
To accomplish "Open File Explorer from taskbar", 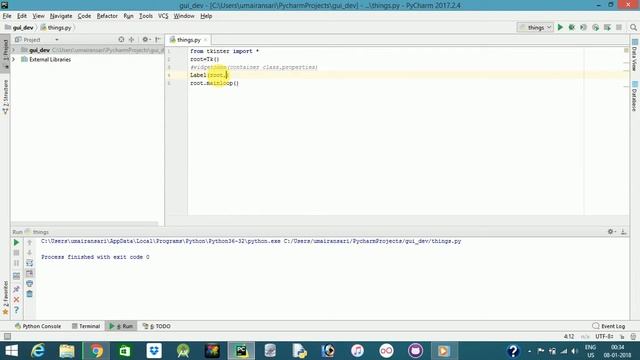I will 67,351.
